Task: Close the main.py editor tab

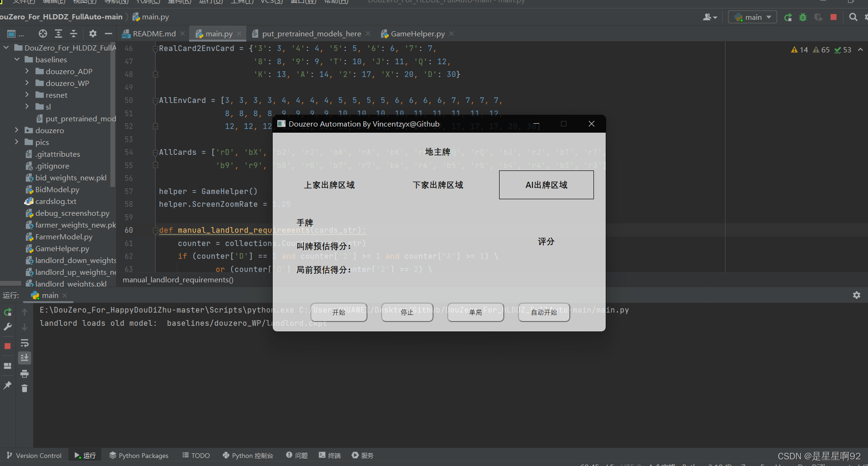Action: [x=239, y=34]
